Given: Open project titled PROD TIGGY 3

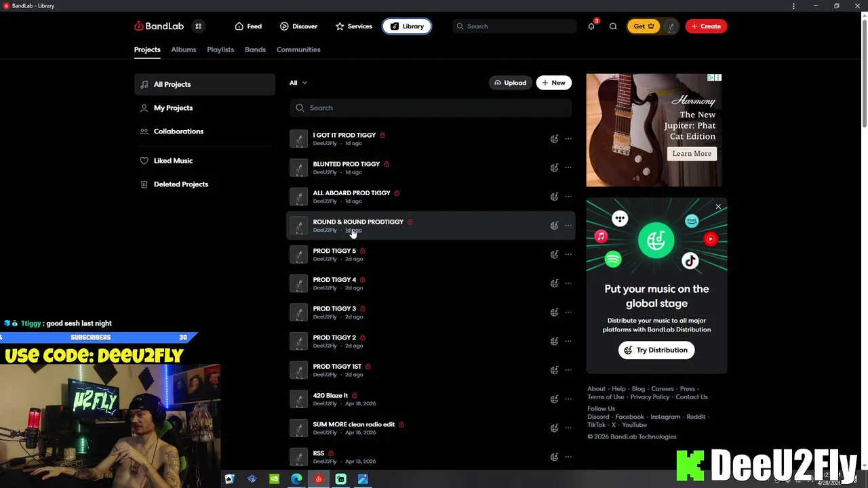Looking at the screenshot, I should (x=334, y=308).
